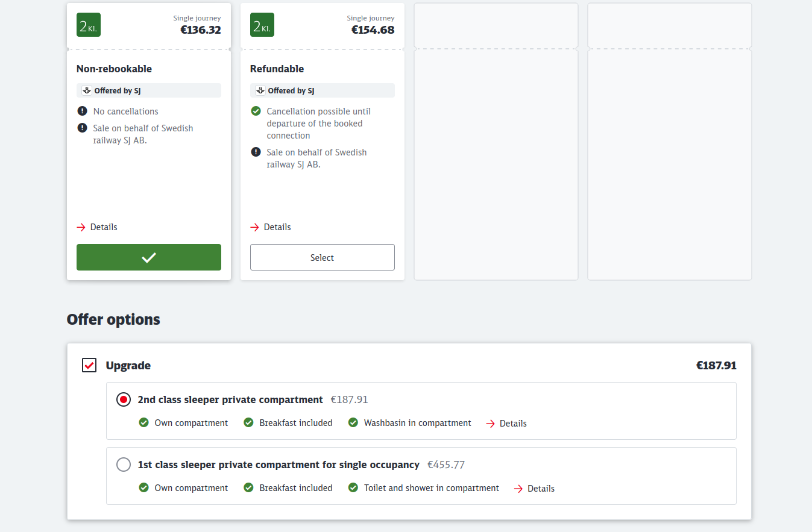Click the SJ logo icon in the Non-rebookable card
The width and height of the screenshot is (812, 532).
coord(86,90)
